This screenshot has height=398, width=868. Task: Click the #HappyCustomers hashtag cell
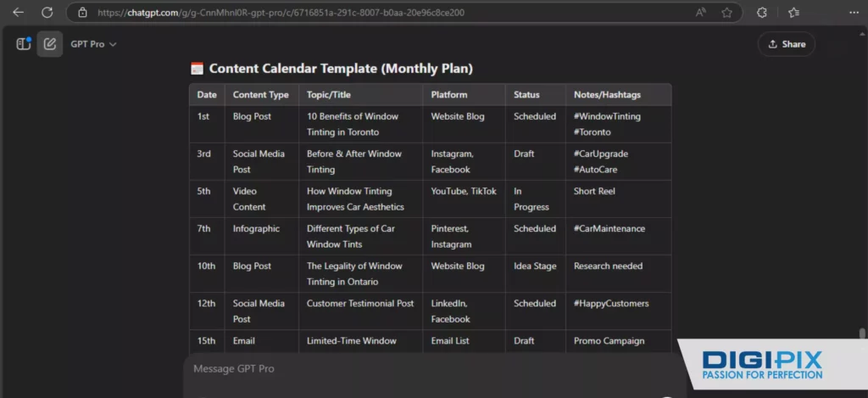[610, 304]
